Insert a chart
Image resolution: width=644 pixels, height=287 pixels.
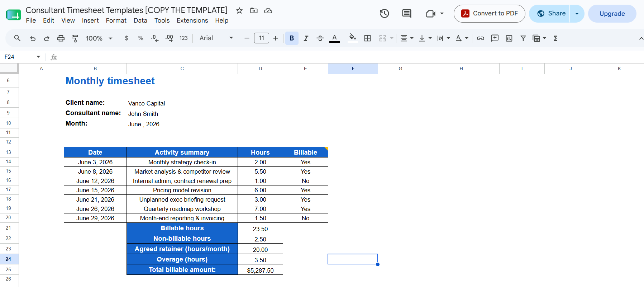point(509,38)
